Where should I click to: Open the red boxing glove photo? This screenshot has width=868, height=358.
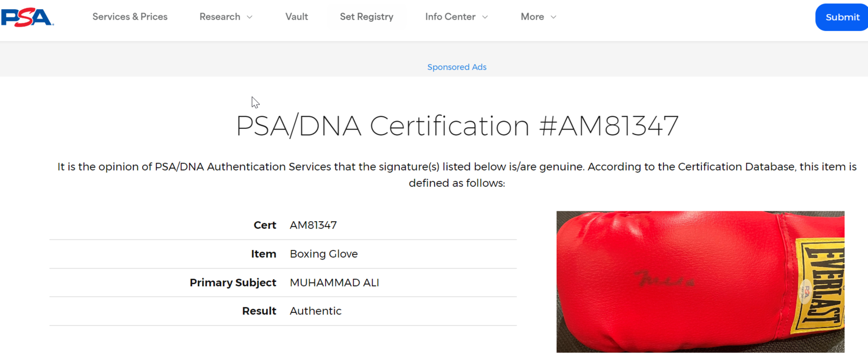pos(700,282)
